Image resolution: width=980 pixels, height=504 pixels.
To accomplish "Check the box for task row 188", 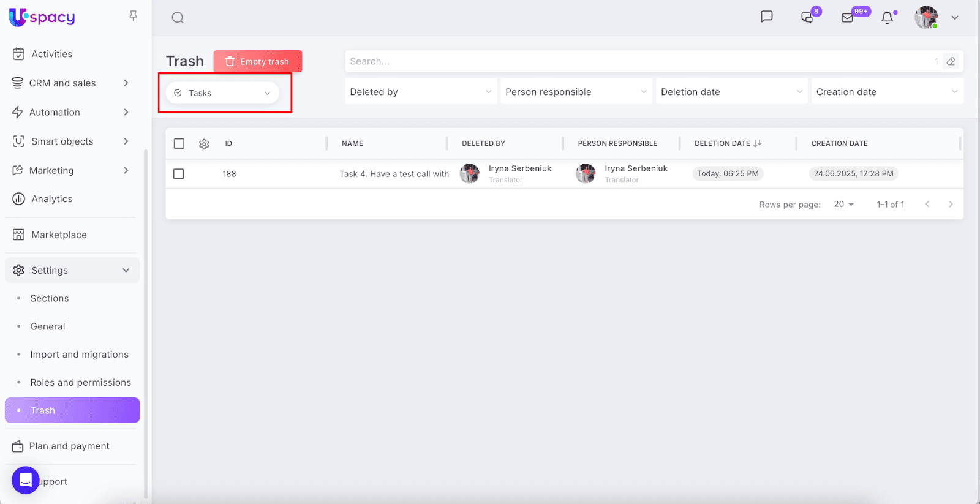I will (x=179, y=174).
